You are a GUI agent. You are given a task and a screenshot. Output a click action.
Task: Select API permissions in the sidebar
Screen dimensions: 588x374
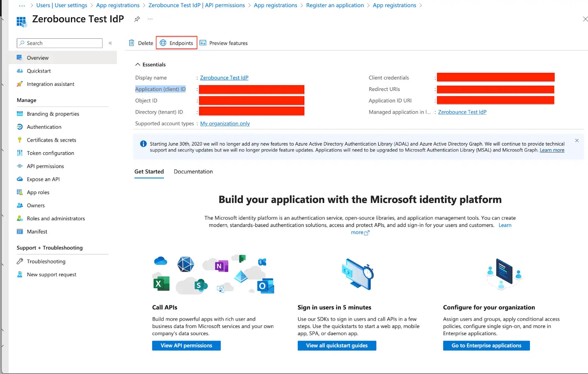[45, 166]
